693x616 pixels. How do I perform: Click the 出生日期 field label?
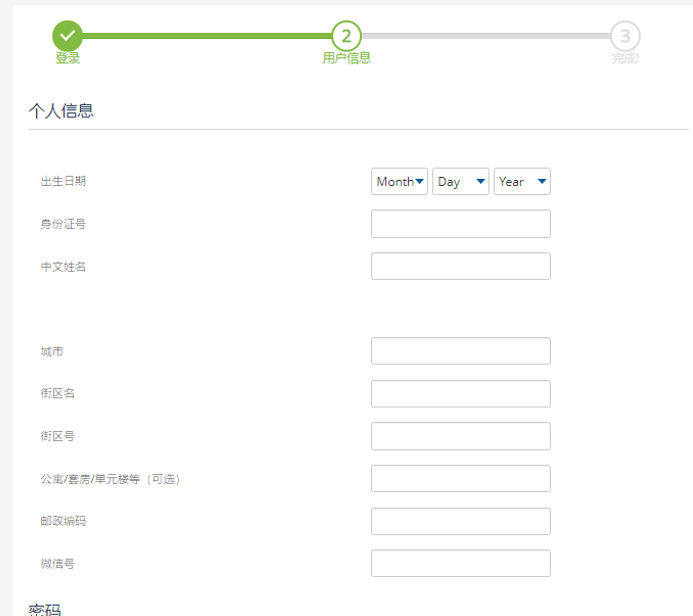click(x=63, y=181)
